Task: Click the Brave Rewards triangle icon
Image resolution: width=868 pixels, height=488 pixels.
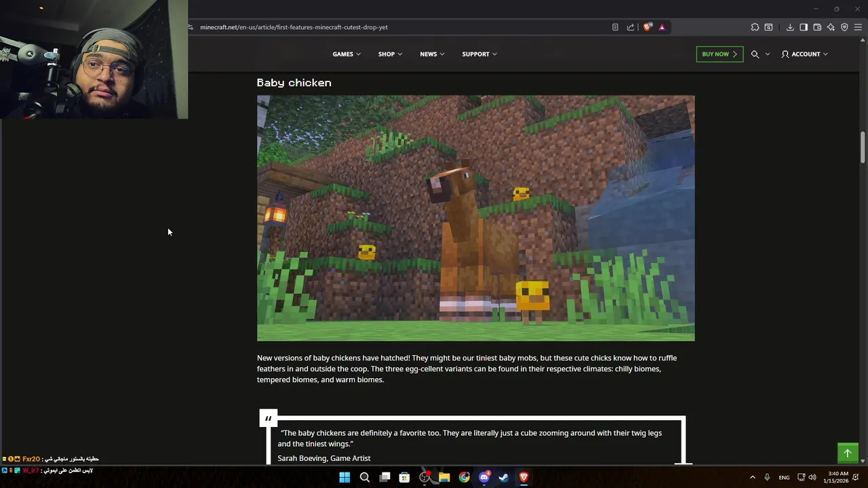Action: (x=662, y=27)
